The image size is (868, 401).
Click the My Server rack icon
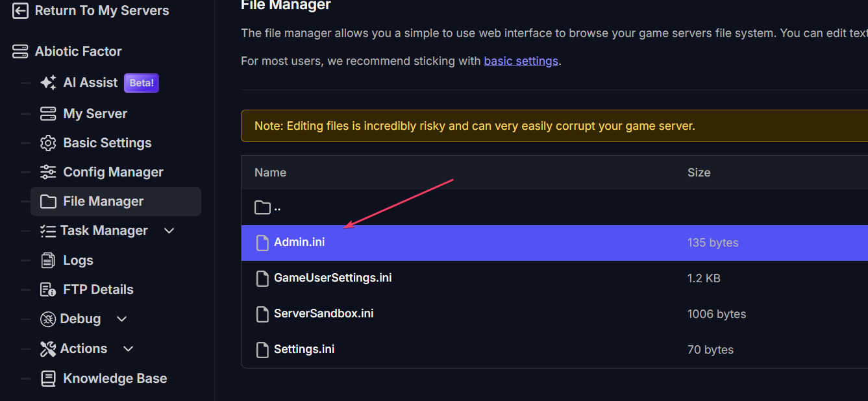(x=48, y=114)
